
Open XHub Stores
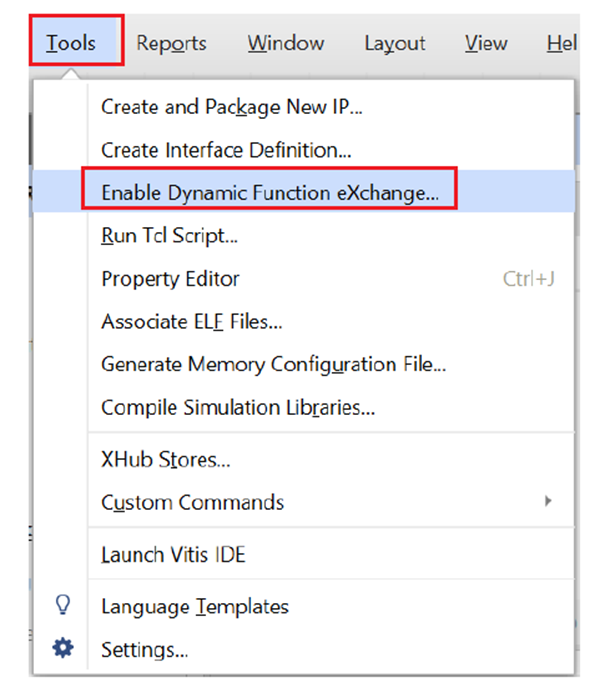pyautogui.click(x=166, y=460)
